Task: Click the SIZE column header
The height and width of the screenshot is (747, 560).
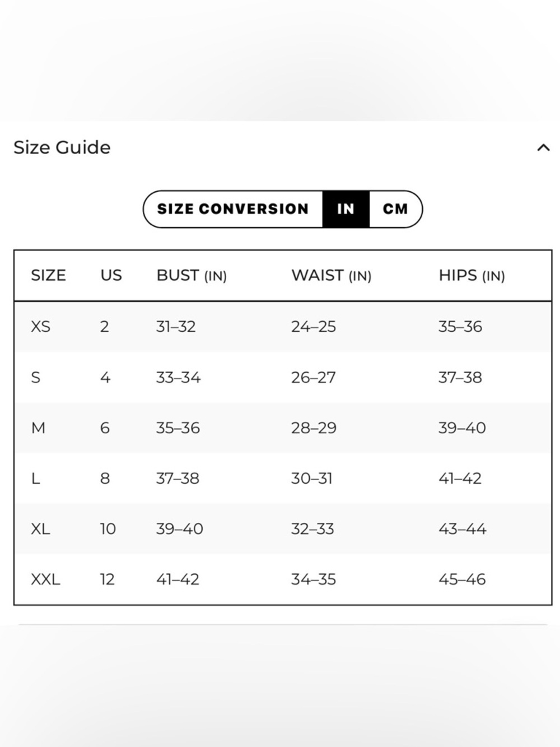Action: 48,275
